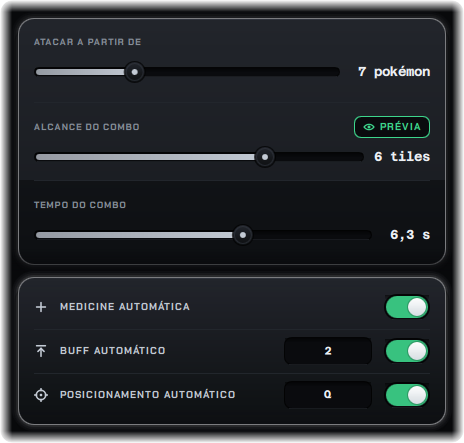Click the 7 pokémon value readout
The width and height of the screenshot is (464, 443).
(394, 72)
